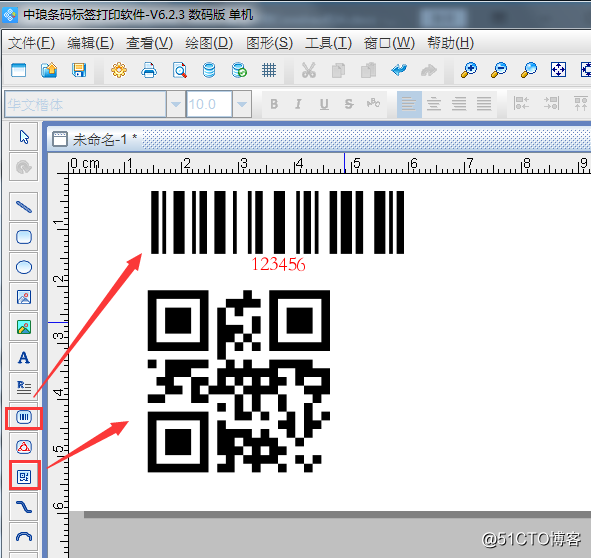Open the 绘图(D) menu

point(209,43)
